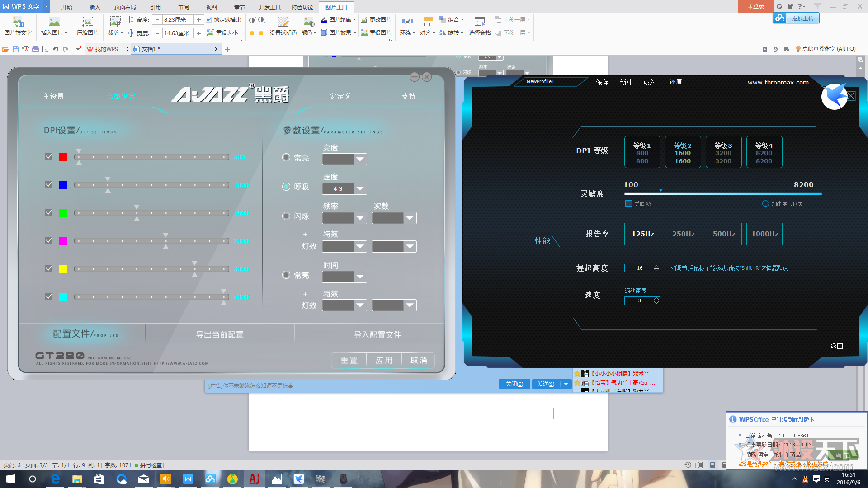Screen dimensions: 868x488
Task: Open Microsoft Edge from the taskbar
Action: pyautogui.click(x=55, y=479)
